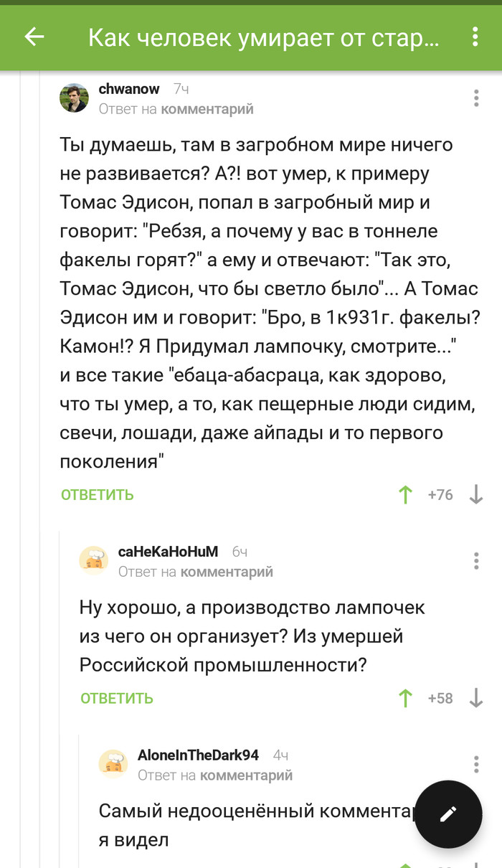This screenshot has height=868, width=502.
Task: Open the parent comment link under chwanow
Action: pyautogui.click(x=210, y=109)
